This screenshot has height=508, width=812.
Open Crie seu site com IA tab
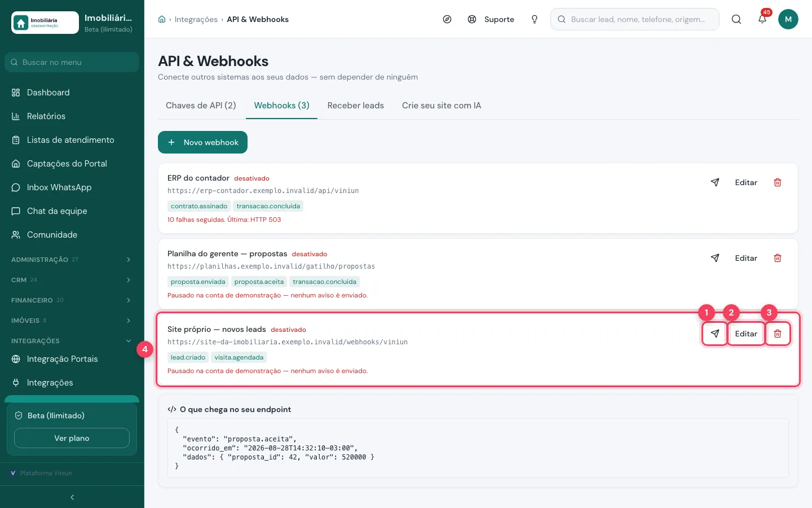coord(442,106)
